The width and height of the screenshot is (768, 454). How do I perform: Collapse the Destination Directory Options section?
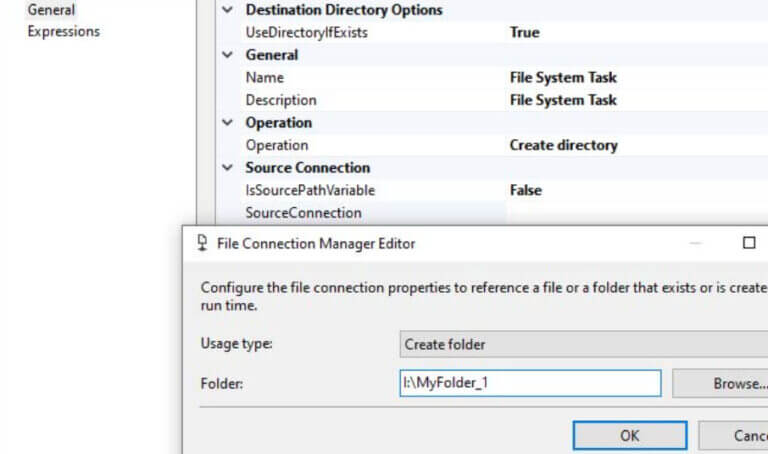[227, 10]
